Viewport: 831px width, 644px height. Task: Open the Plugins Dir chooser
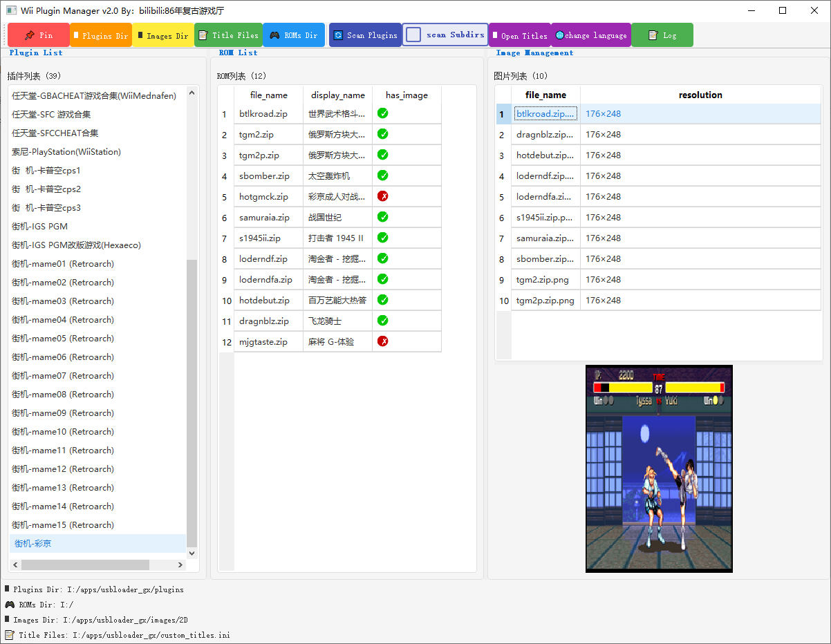coord(101,35)
